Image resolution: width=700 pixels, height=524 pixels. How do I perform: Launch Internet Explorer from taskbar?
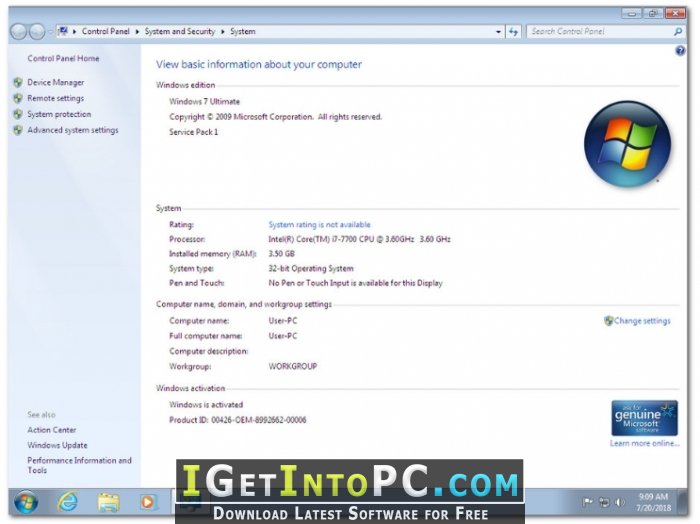pos(67,502)
